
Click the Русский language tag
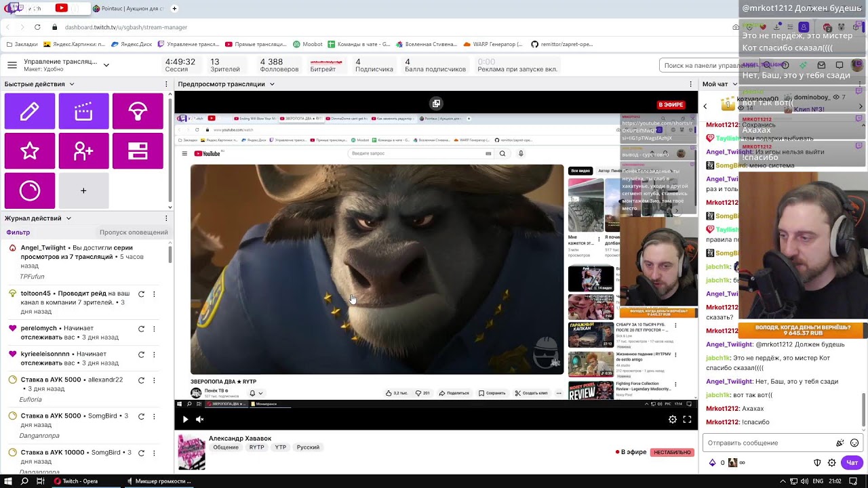pos(308,447)
